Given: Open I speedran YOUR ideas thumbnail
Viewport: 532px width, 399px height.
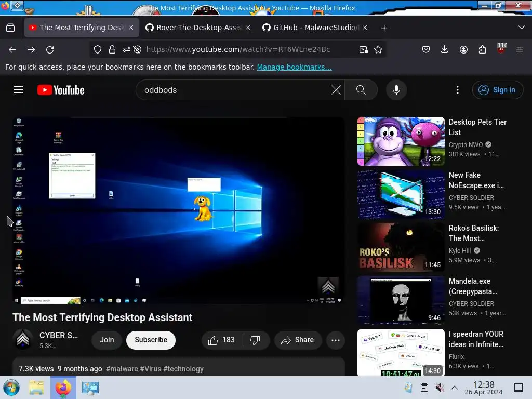Looking at the screenshot, I should pos(401,353).
